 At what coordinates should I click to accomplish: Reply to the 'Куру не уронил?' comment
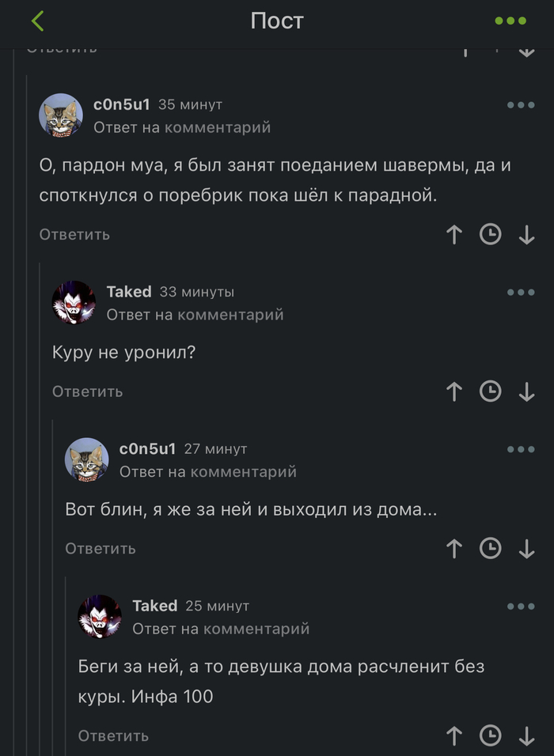(x=88, y=391)
